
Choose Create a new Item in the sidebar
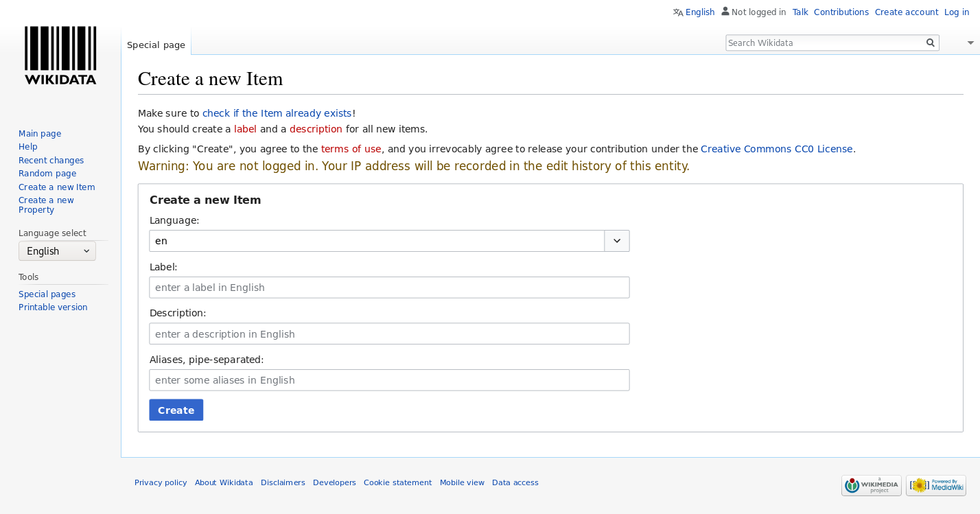pyautogui.click(x=57, y=187)
